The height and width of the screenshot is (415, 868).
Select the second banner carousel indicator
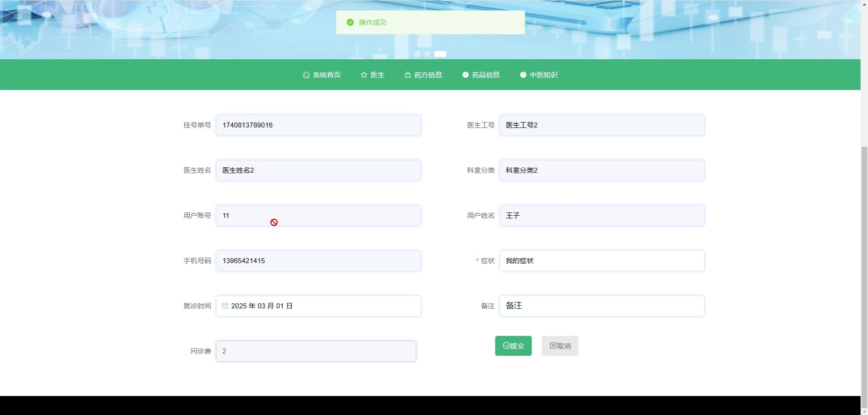(x=427, y=54)
